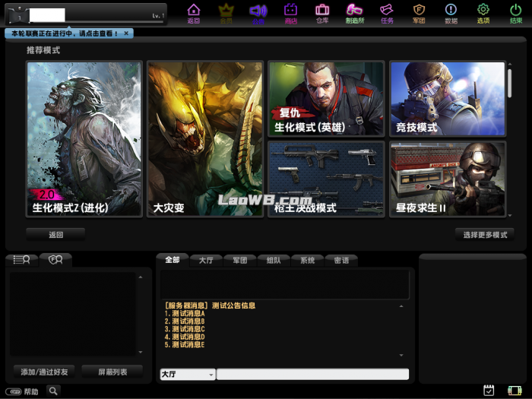Open the 仓库 warehouse briefcase icon
Viewport: 532px width, 399px height.
[x=322, y=14]
